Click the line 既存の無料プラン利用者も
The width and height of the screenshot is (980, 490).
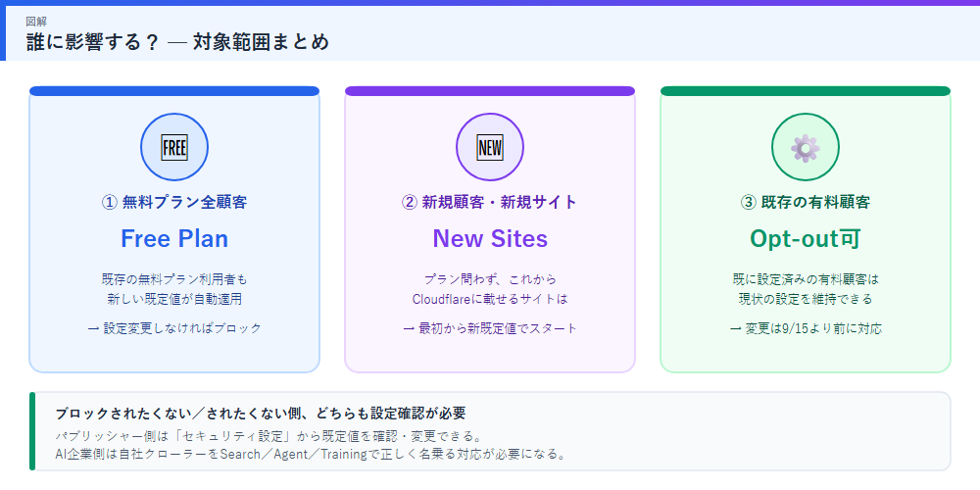[174, 278]
